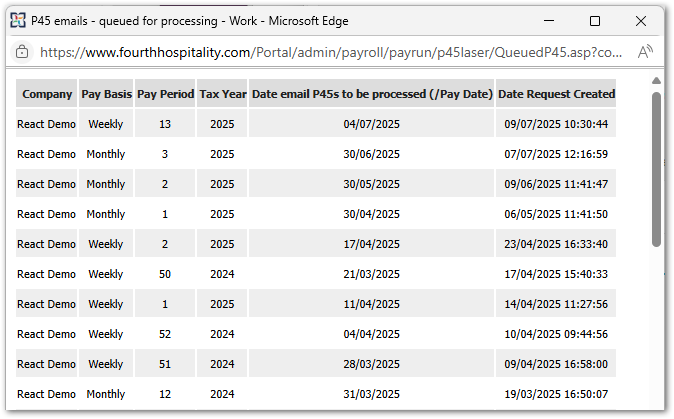Image resolution: width=674 pixels, height=419 pixels.
Task: Select the 04/07/2025 pay date cell
Action: click(372, 125)
